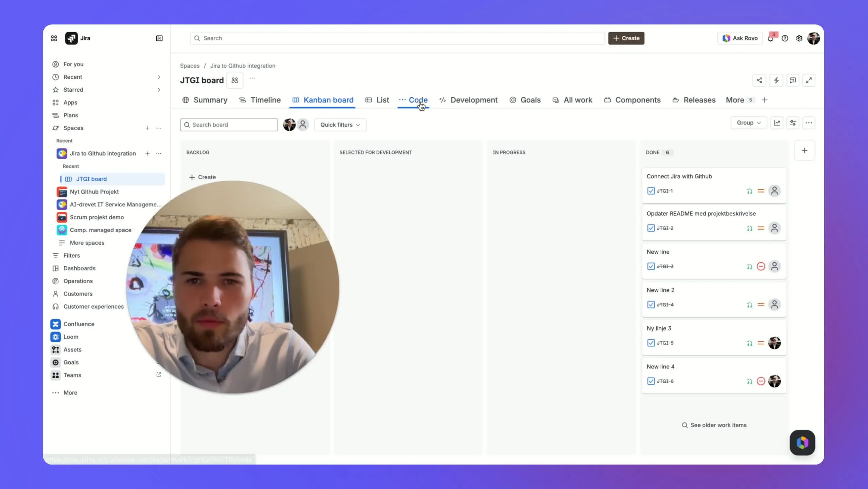This screenshot has width=868, height=489.
Task: Open the Spaces breadcrumb link
Action: click(x=190, y=66)
